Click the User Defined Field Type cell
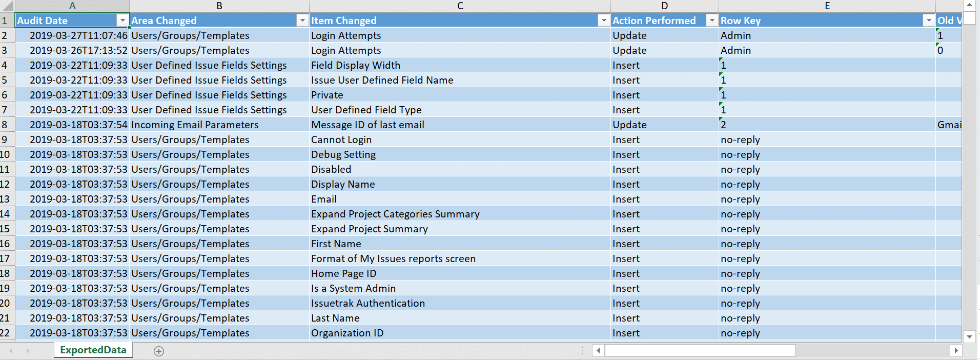 (x=460, y=110)
